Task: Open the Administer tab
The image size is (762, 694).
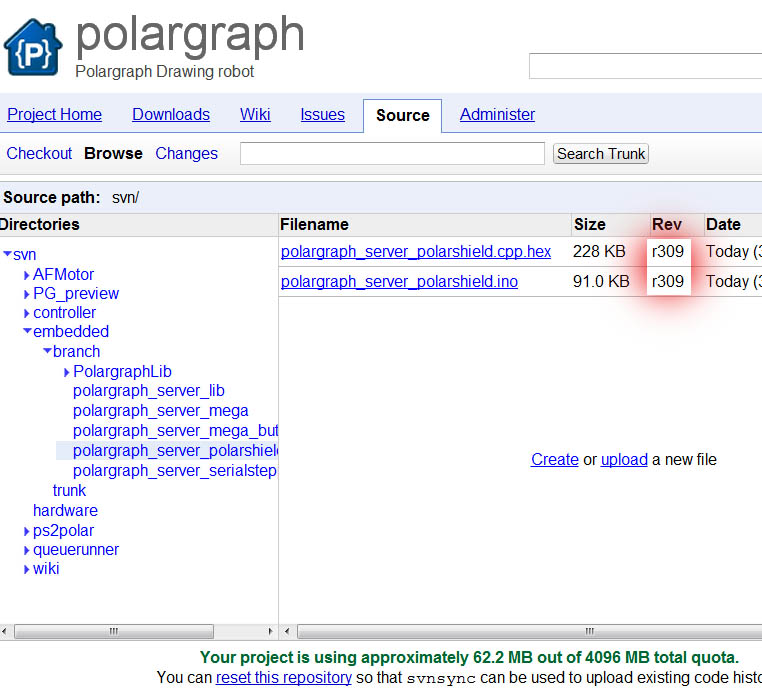Action: tap(497, 115)
